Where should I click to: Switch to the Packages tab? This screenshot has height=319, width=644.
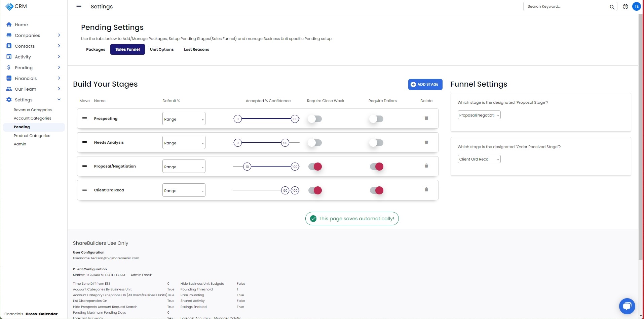[x=96, y=49]
